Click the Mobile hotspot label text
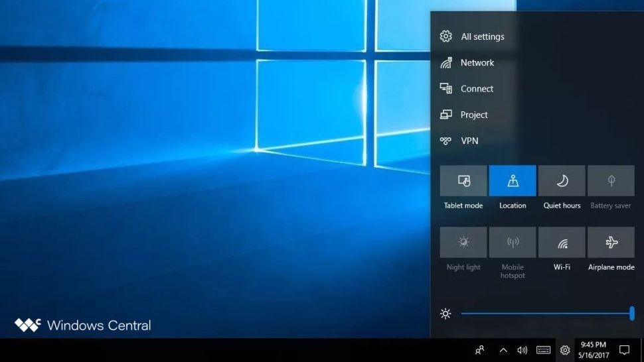The width and height of the screenshot is (644, 362). 513,271
